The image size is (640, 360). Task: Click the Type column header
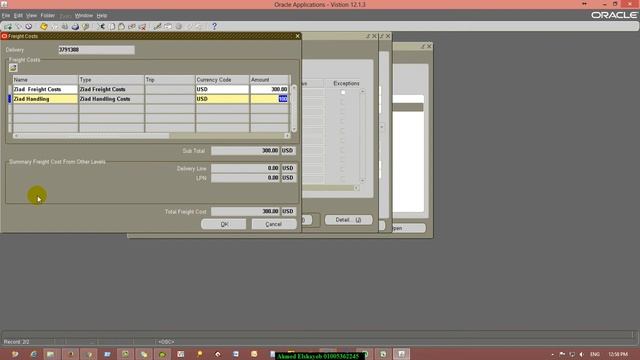[x=111, y=80]
